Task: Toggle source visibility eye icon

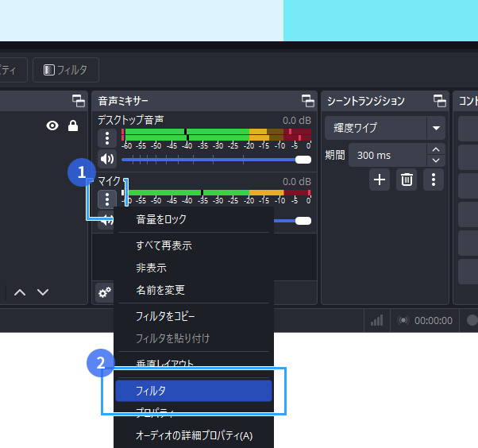Action: (52, 126)
